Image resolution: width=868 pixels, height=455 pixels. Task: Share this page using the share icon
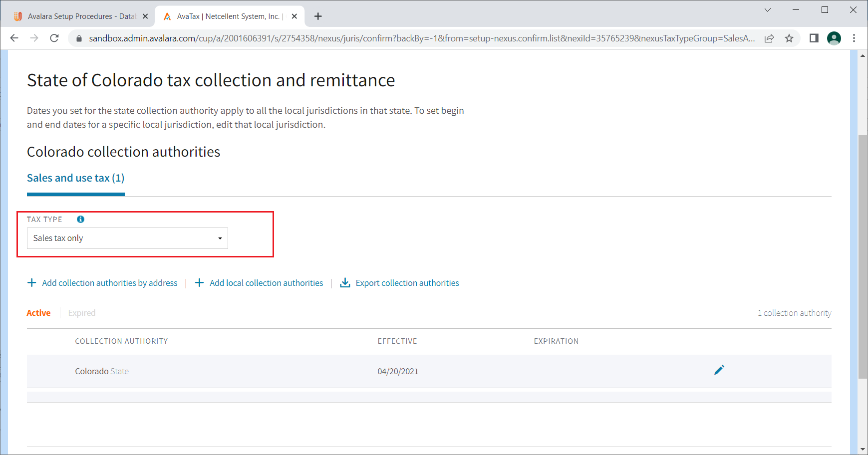point(769,38)
